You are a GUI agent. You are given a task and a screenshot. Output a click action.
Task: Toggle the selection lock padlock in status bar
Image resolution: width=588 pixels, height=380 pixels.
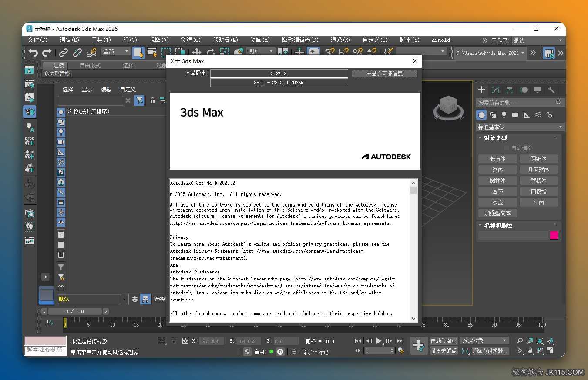(x=174, y=341)
